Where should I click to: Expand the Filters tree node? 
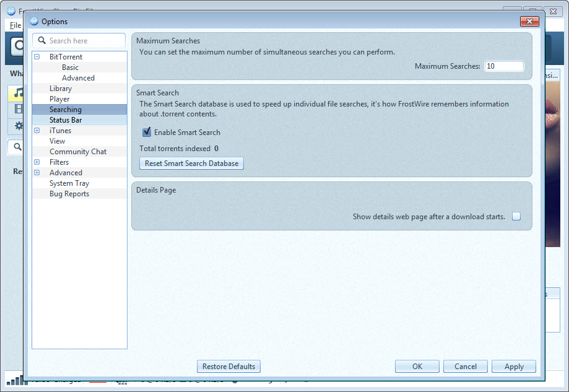click(x=37, y=162)
